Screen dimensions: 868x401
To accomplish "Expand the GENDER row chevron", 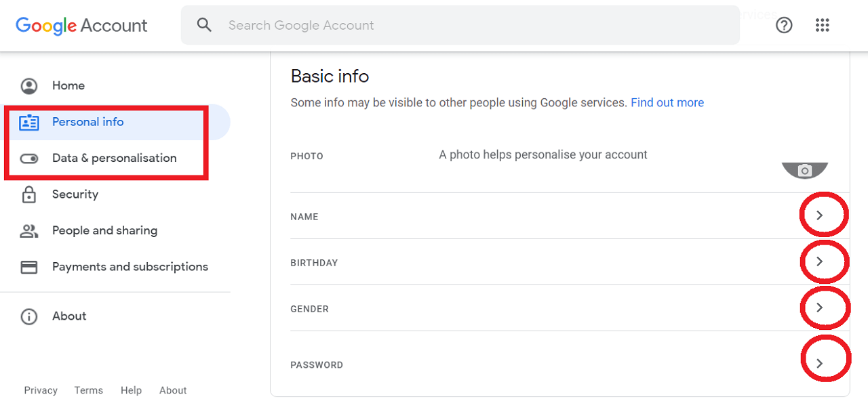I will [819, 308].
